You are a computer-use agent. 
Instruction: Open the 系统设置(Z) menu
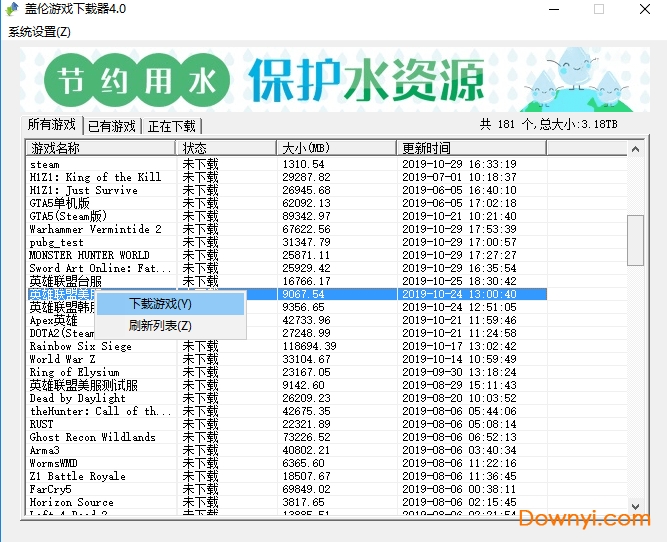click(x=40, y=32)
